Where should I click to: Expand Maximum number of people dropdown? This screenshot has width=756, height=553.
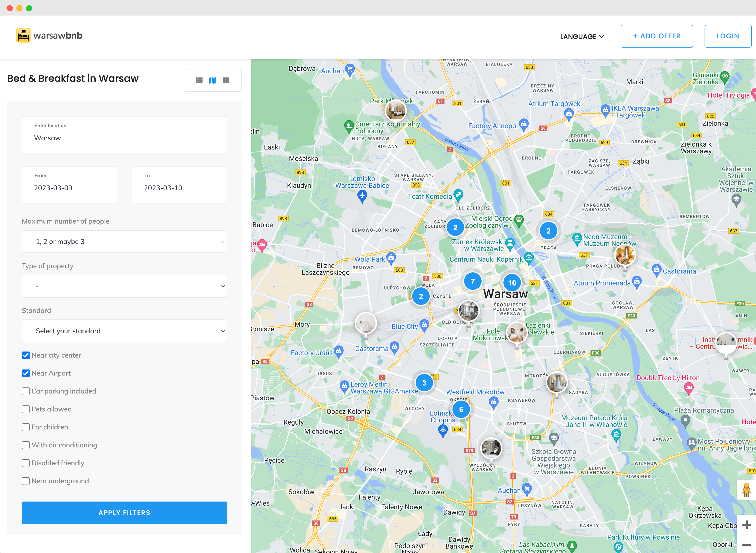(x=124, y=242)
